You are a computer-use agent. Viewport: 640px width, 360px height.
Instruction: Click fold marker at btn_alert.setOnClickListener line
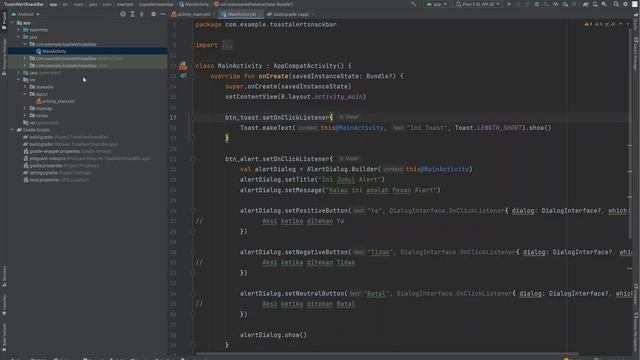click(x=193, y=159)
